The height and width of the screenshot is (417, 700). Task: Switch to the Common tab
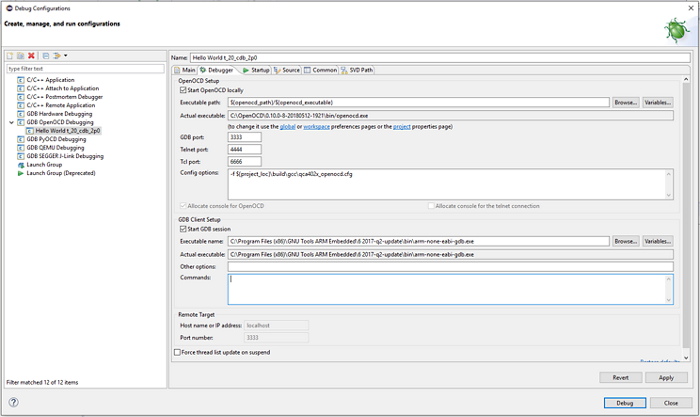pos(321,70)
